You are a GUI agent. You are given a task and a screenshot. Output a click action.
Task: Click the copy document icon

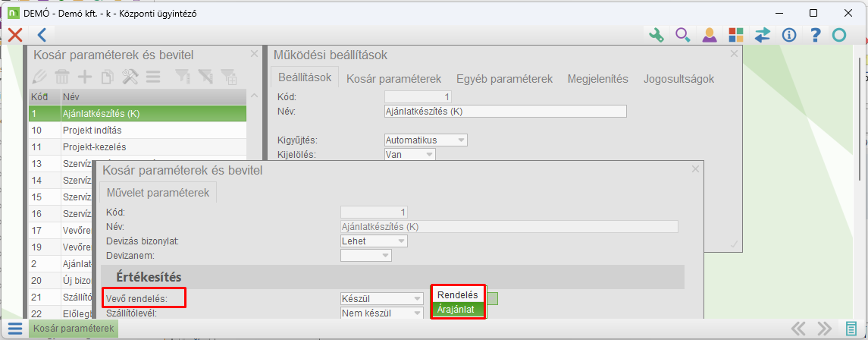pyautogui.click(x=108, y=77)
